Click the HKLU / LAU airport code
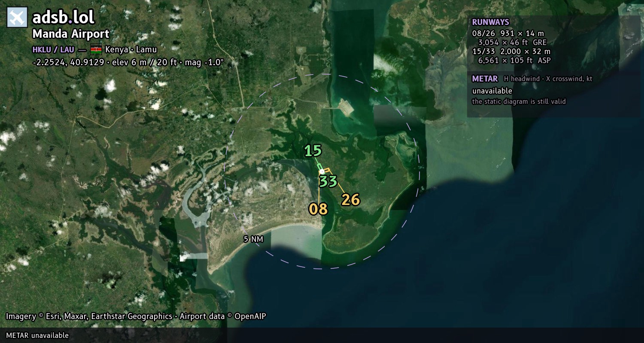The width and height of the screenshot is (644, 343). [53, 50]
